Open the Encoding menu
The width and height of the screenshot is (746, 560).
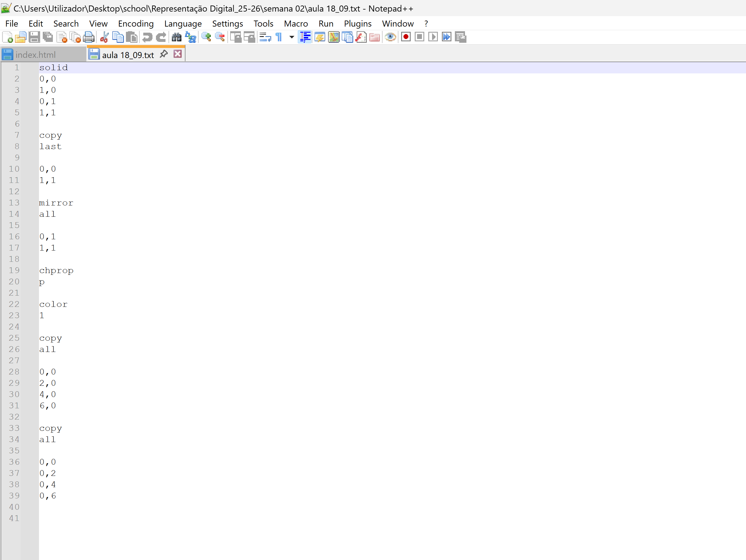coord(135,24)
